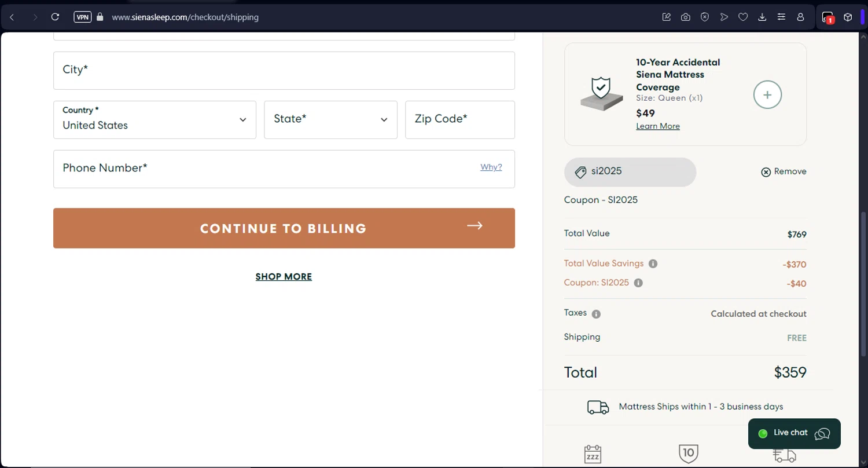868x468 pixels.
Task: Open browser downloads icon
Action: click(762, 17)
